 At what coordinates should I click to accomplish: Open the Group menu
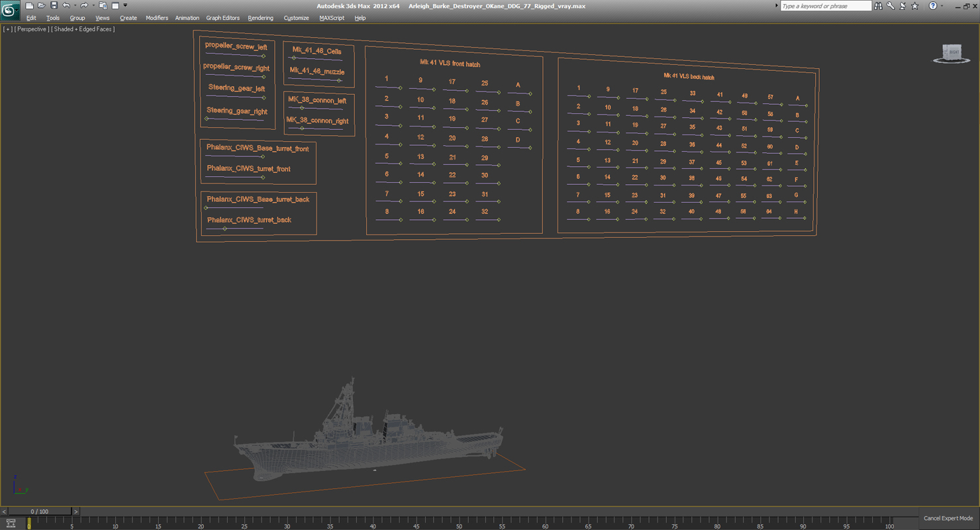tap(77, 18)
